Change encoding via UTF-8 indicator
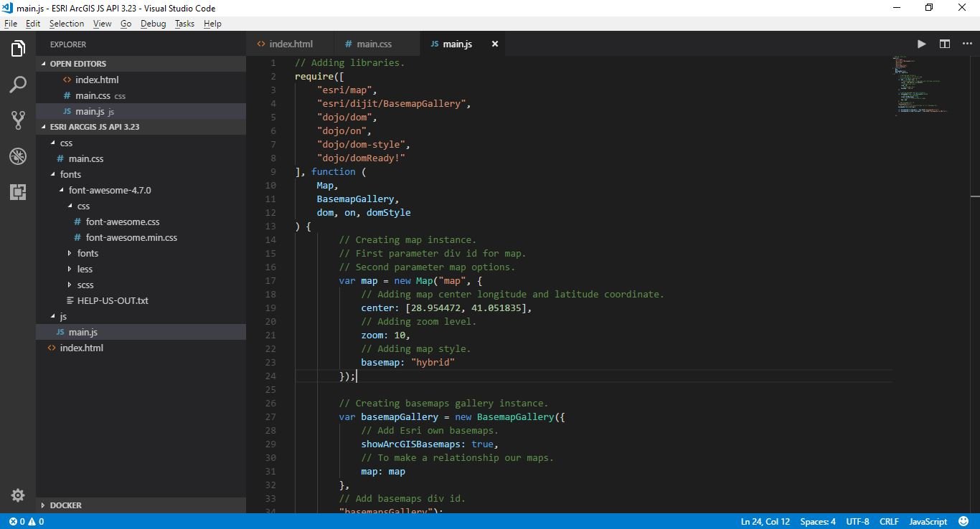980x529 pixels. point(857,522)
